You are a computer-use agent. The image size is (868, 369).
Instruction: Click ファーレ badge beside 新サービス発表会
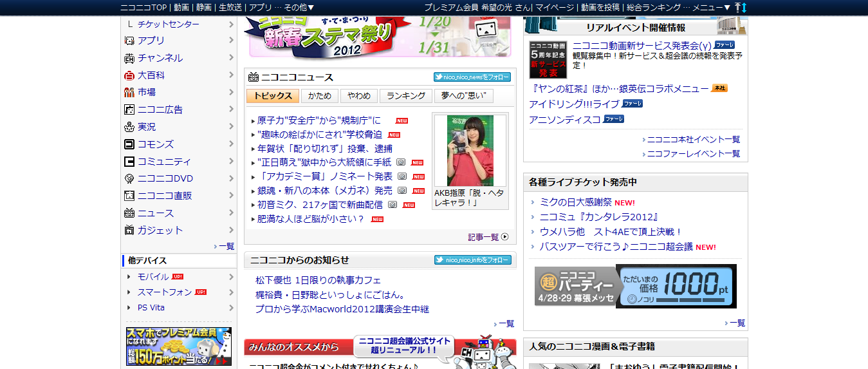coord(725,45)
